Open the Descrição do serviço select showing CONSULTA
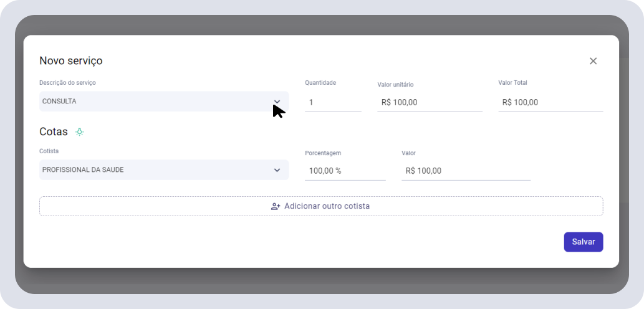This screenshot has height=309, width=644. coord(164,102)
